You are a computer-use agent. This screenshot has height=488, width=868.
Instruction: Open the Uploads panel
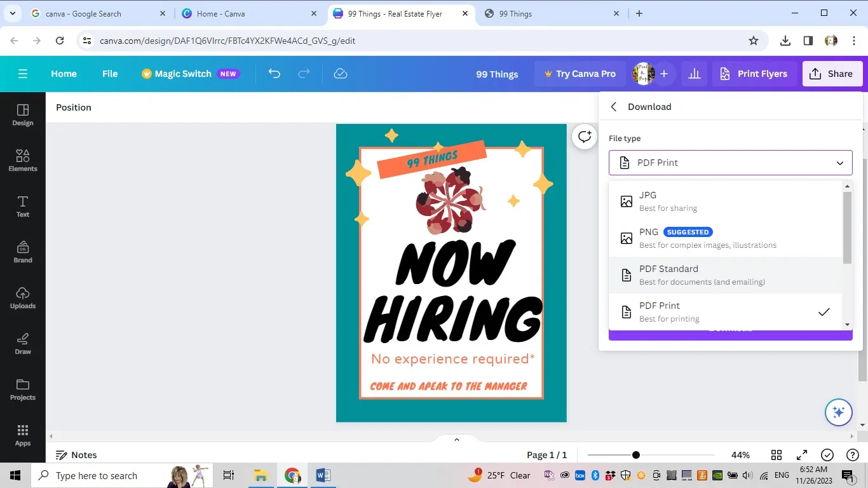pyautogui.click(x=23, y=298)
